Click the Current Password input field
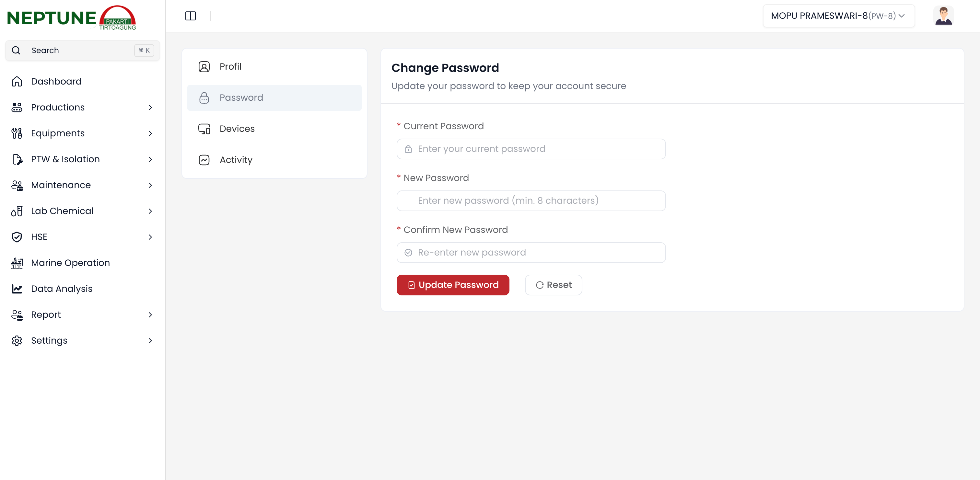The height and width of the screenshot is (480, 980). (x=531, y=149)
